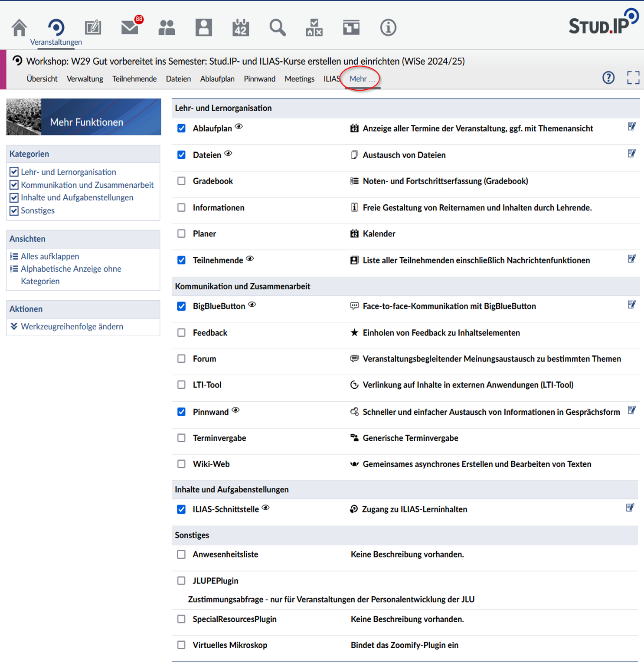Uncheck the BigBlueButton checkbox
Image resolution: width=644 pixels, height=666 pixels.
pos(181,306)
